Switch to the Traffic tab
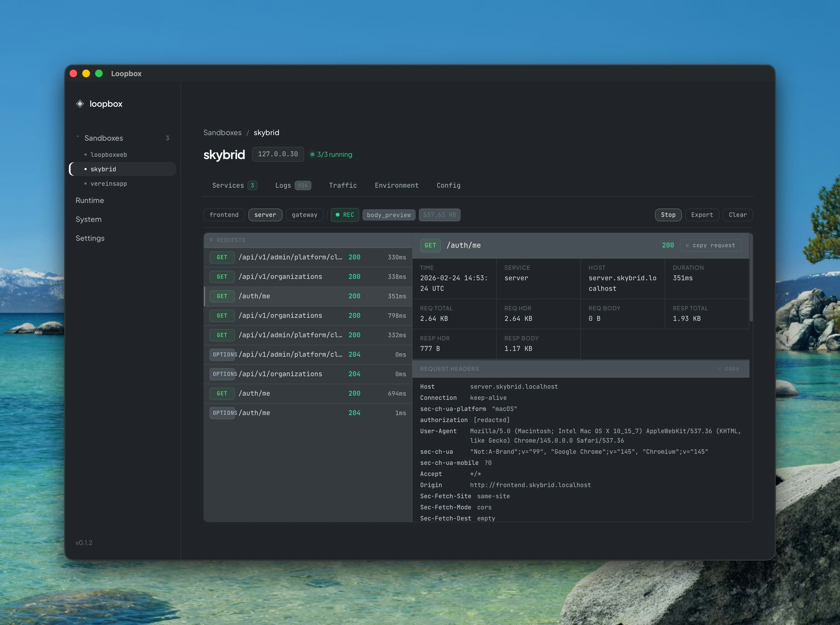Screen dimensions: 840x625 (342, 185)
